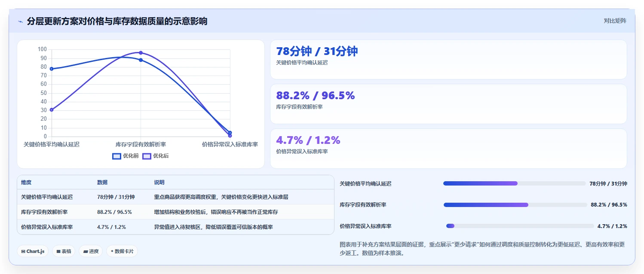Select the 数据卡片 chip

pyautogui.click(x=122, y=251)
